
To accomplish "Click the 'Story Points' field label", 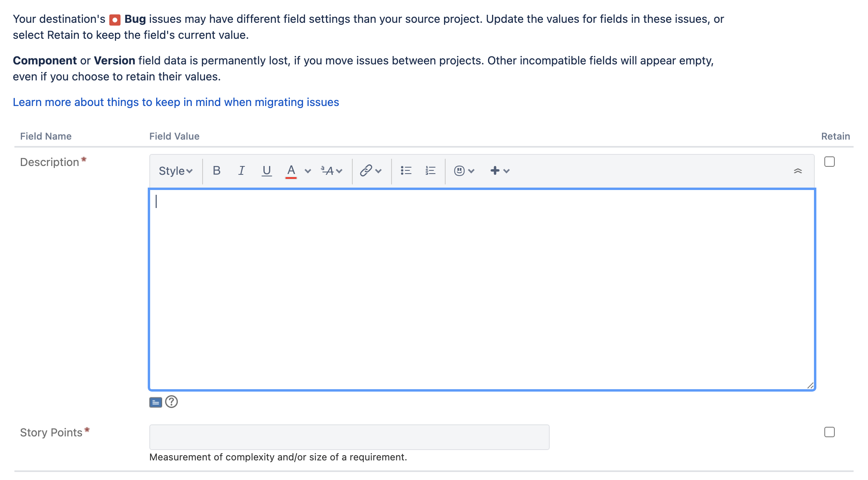I will click(x=51, y=432).
